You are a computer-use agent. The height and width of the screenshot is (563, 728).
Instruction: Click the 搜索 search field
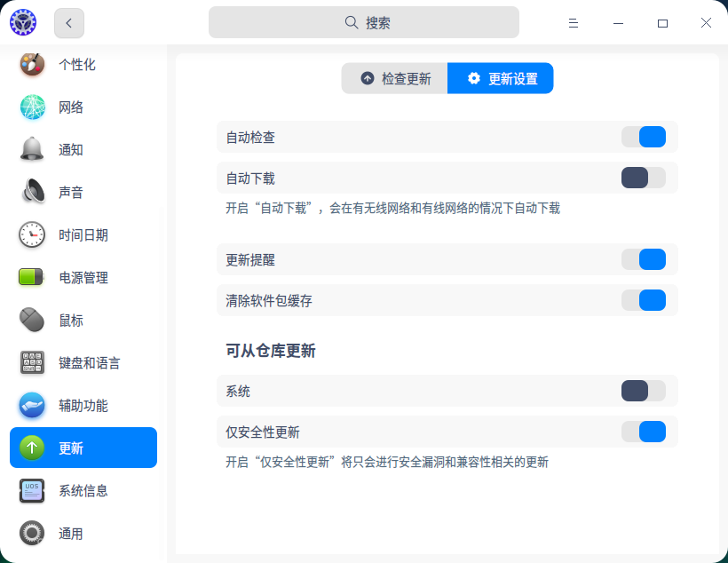(364, 21)
